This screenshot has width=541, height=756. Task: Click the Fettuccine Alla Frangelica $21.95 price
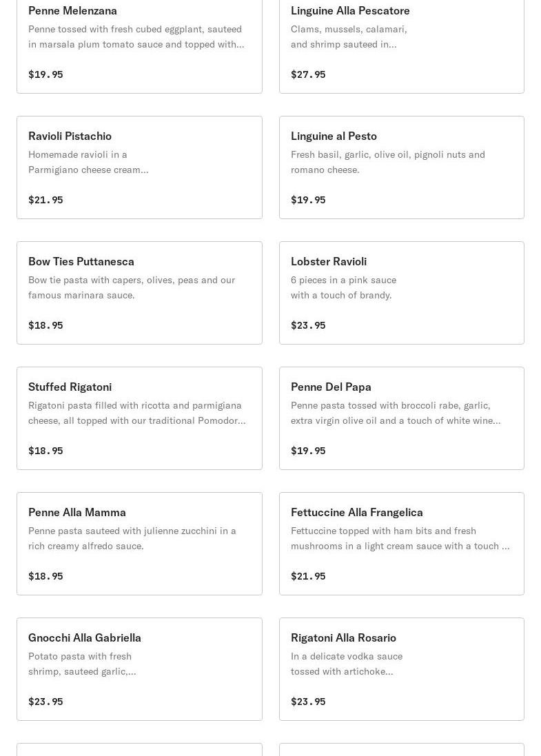pyautogui.click(x=308, y=576)
